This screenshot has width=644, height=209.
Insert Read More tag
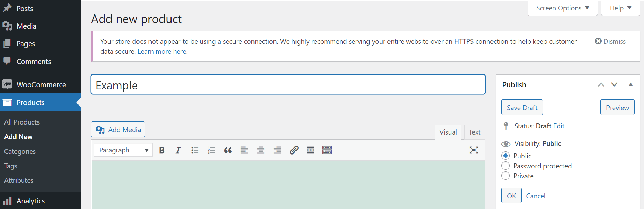pyautogui.click(x=310, y=150)
